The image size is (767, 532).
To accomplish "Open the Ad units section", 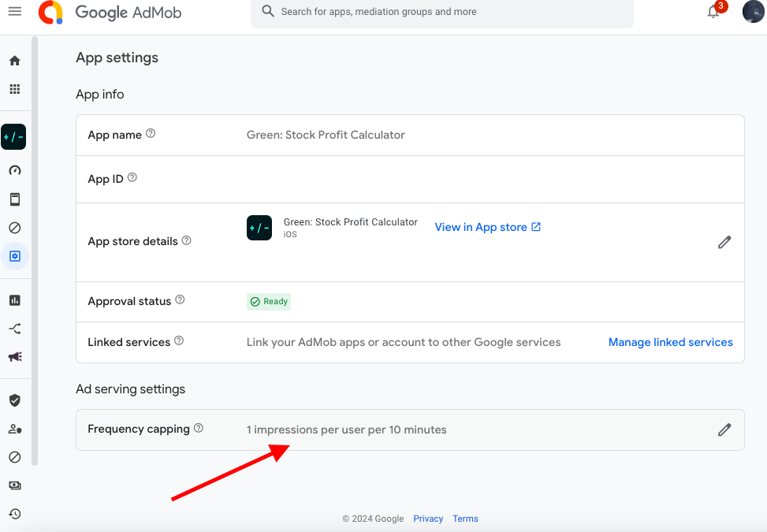I will pyautogui.click(x=14, y=199).
